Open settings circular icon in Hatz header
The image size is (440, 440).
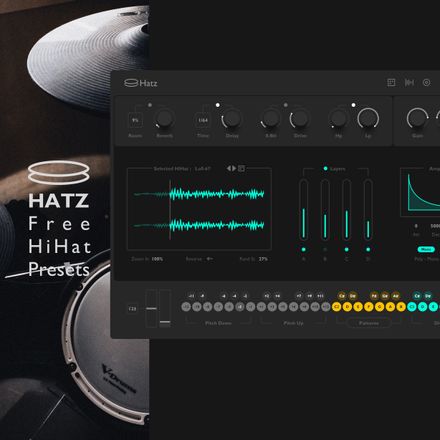426,82
